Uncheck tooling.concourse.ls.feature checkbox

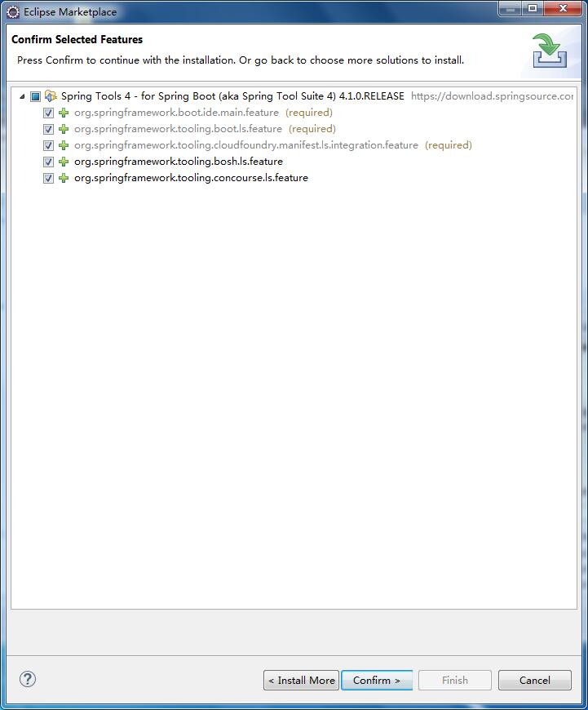coord(48,178)
